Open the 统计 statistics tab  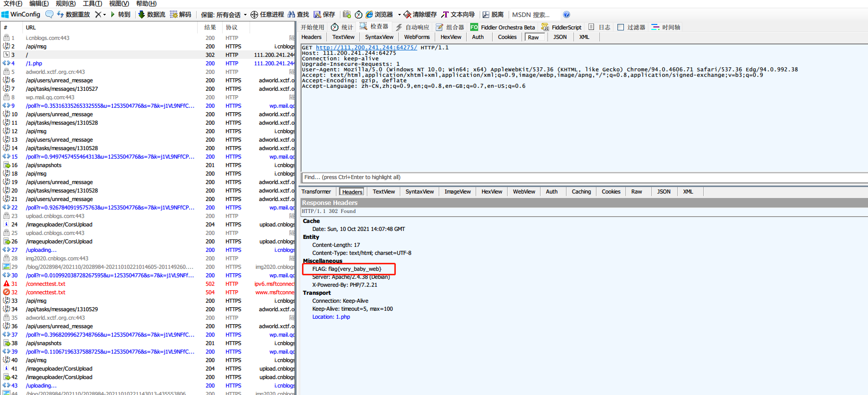(342, 27)
